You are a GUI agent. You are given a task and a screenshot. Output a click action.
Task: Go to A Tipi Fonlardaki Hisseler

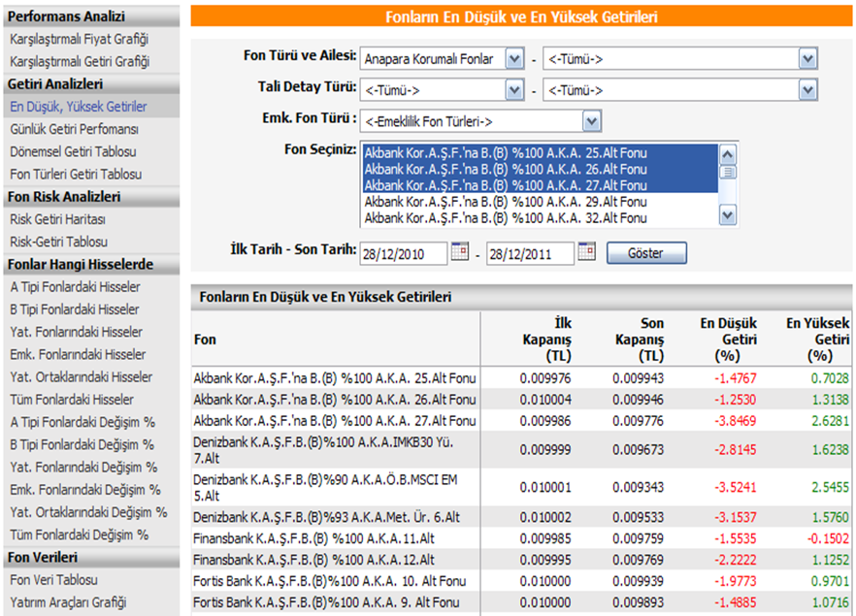(x=76, y=287)
